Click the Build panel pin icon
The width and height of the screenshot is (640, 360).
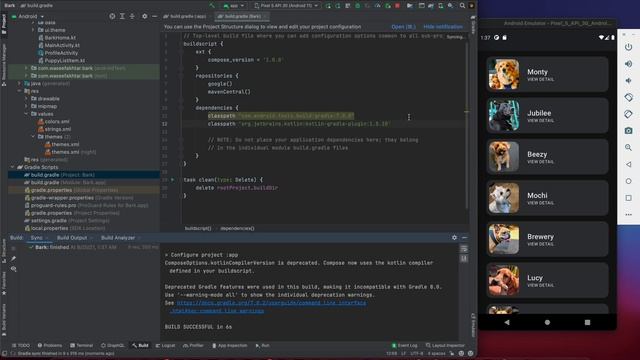(x=13, y=258)
